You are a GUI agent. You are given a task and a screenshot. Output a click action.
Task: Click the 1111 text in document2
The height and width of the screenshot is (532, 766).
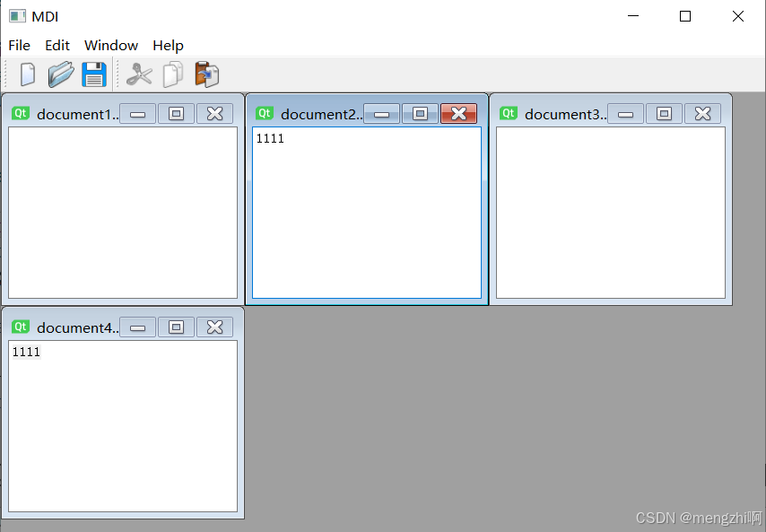(270, 139)
